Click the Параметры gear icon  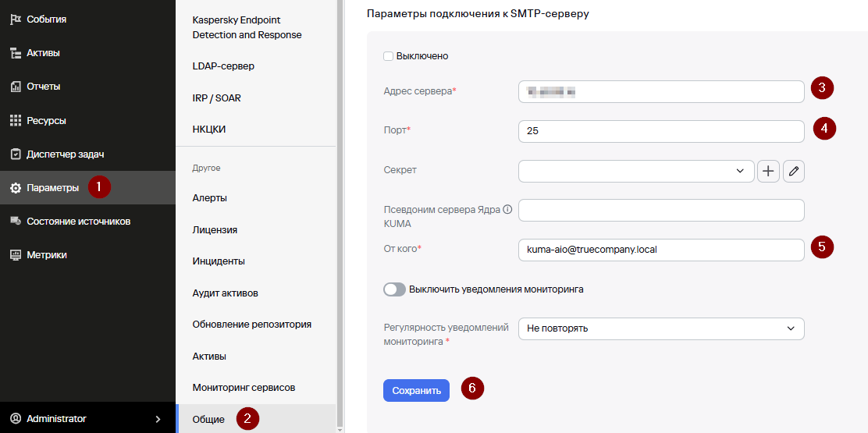16,188
